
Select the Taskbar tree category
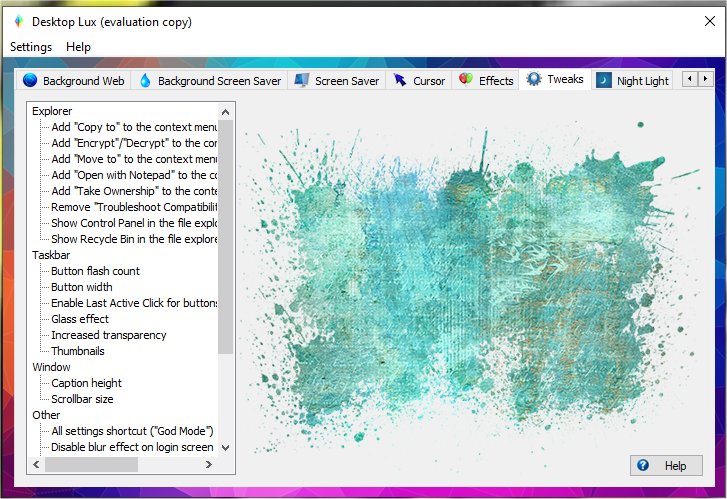51,255
